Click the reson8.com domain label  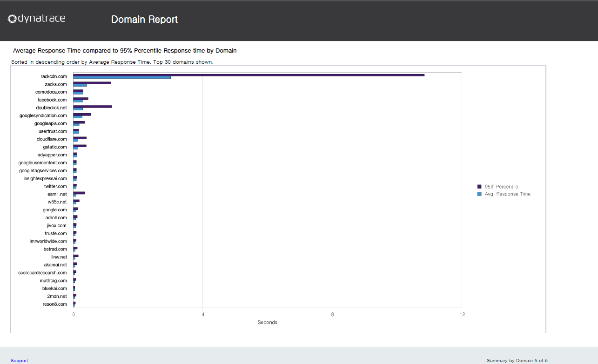(55, 304)
